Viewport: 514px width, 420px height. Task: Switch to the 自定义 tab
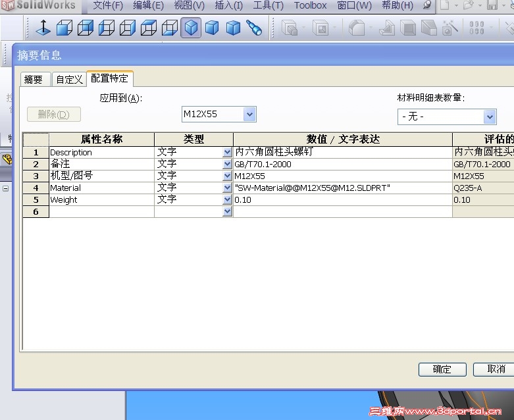pyautogui.click(x=69, y=80)
